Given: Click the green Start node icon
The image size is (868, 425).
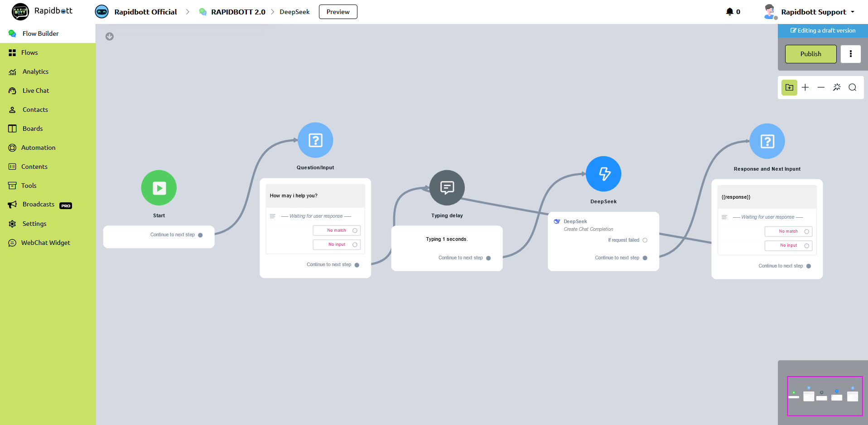Looking at the screenshot, I should [159, 188].
